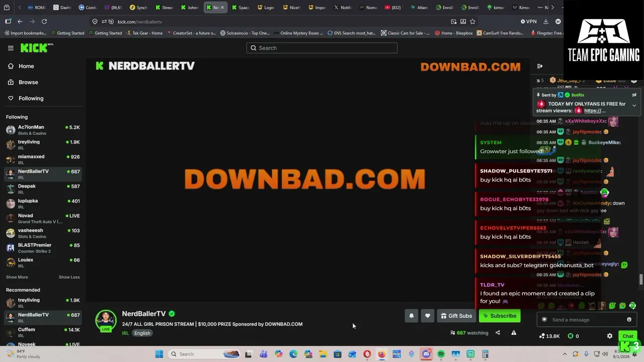Toggle the stream notification bell
This screenshot has width=644, height=362.
(x=411, y=316)
